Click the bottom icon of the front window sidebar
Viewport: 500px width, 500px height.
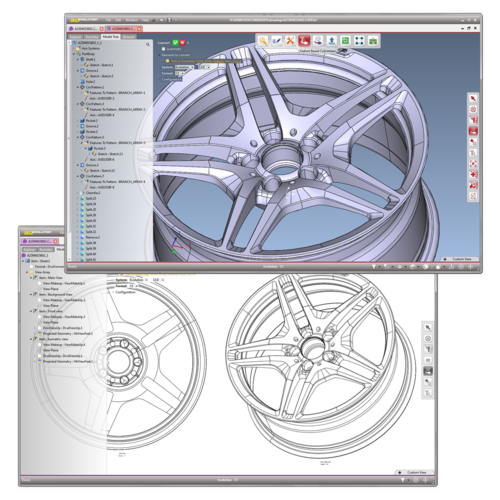[473, 196]
